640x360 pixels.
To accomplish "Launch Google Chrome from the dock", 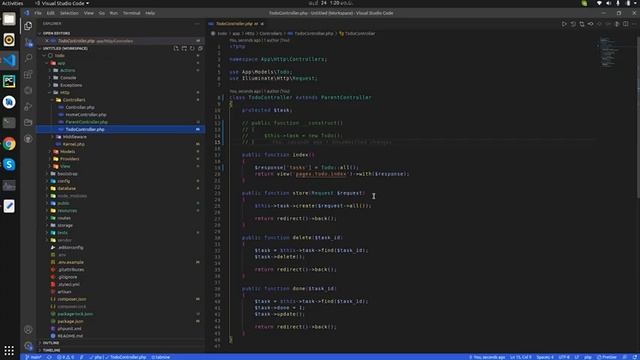I will [x=9, y=144].
